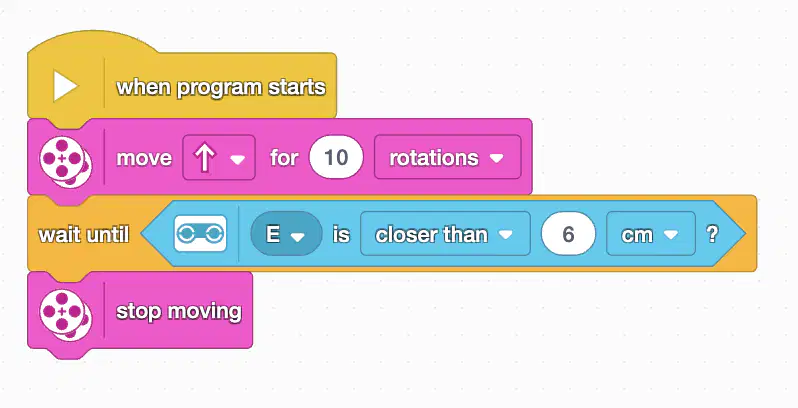
Task: Click empty canvas area right of blocks
Action: 636,102
